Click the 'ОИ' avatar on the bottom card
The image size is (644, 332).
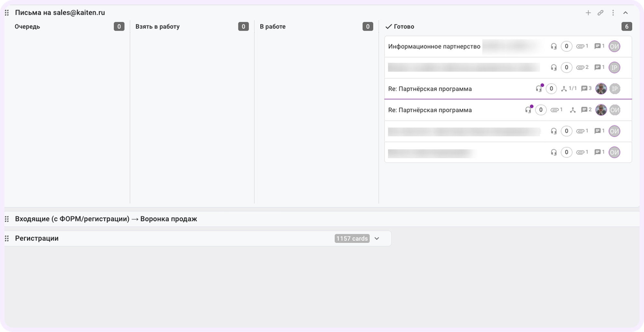coord(615,152)
